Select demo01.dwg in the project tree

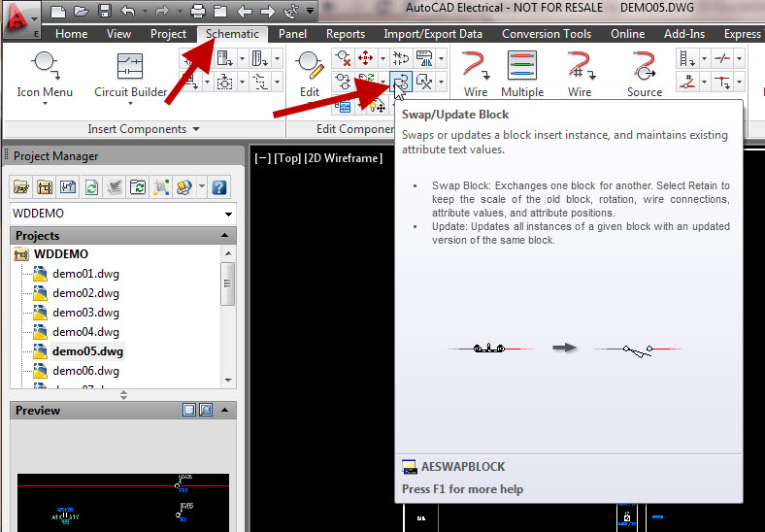click(85, 274)
